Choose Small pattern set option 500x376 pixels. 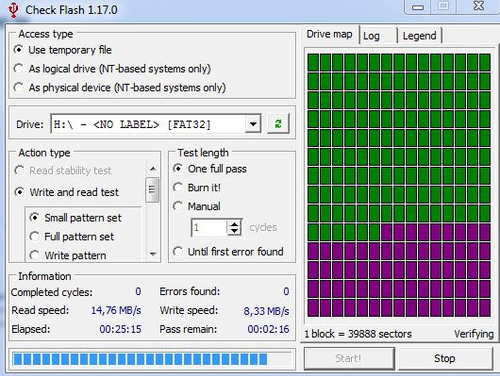click(x=76, y=218)
